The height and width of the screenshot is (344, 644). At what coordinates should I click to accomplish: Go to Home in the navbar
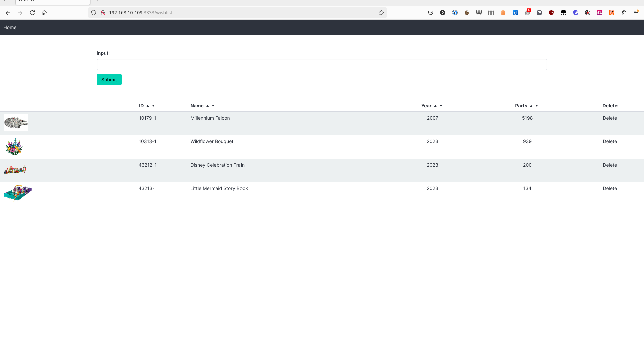10,27
